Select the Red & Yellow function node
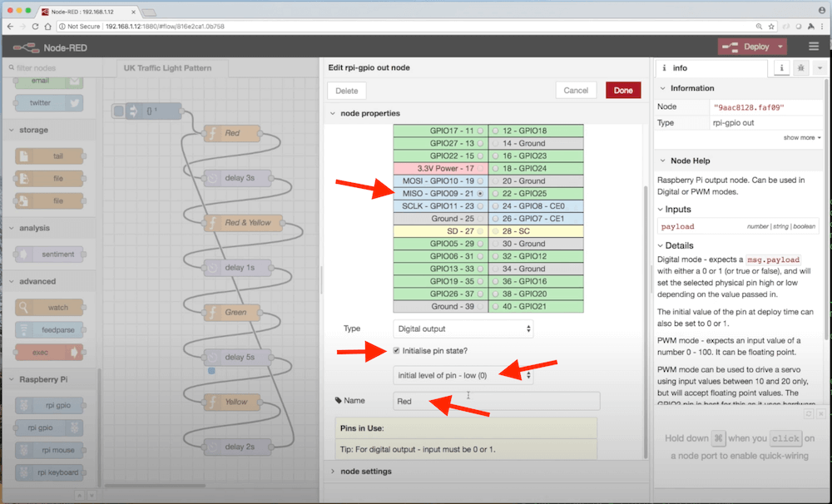The height and width of the screenshot is (504, 832). click(243, 223)
